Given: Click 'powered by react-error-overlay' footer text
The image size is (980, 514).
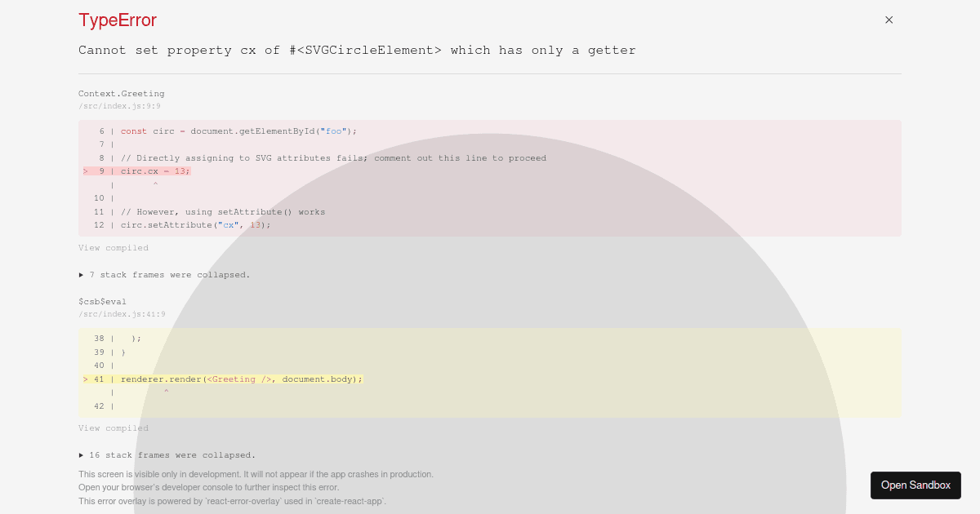Looking at the screenshot, I should coord(232,501).
